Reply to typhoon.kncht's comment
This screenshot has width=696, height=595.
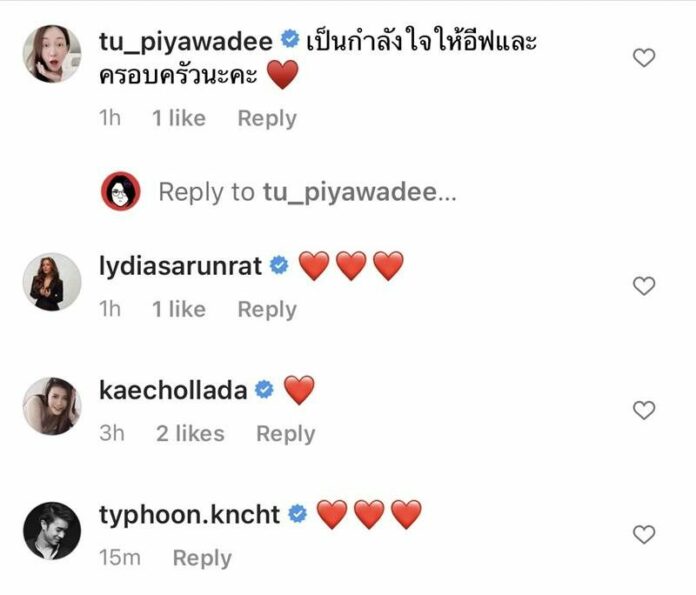tap(202, 558)
